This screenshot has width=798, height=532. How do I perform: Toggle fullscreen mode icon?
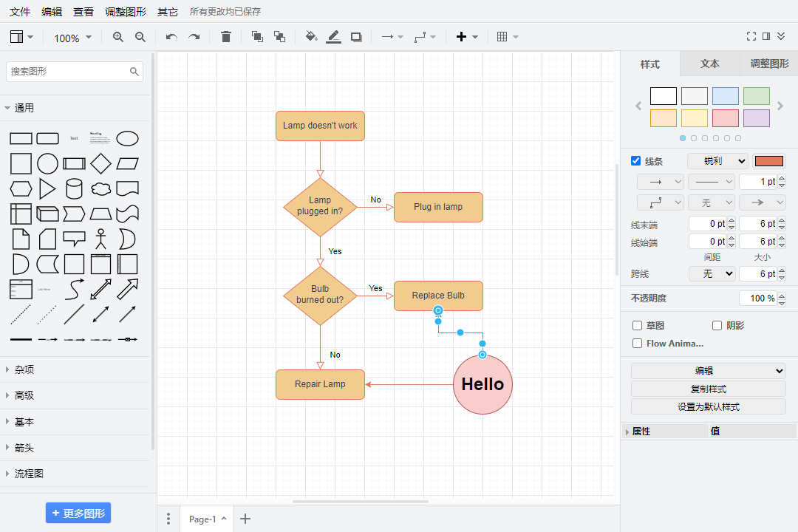751,36
